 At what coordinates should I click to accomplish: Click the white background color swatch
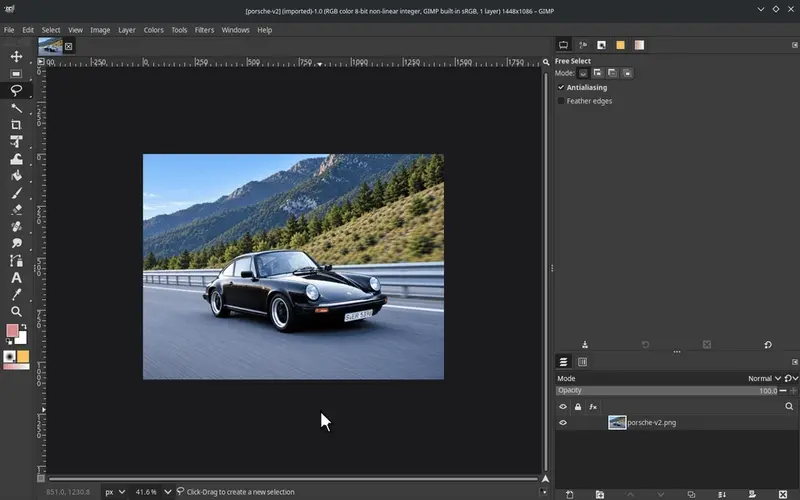click(x=23, y=340)
